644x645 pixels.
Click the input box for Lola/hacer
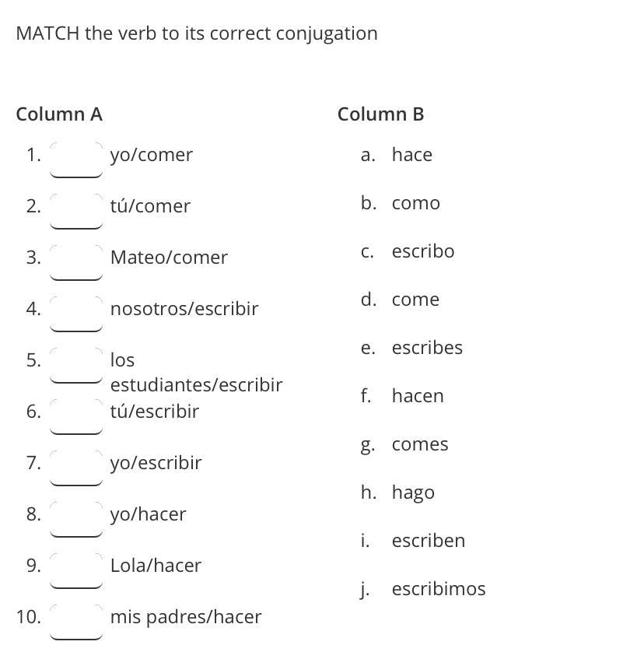coord(76,570)
